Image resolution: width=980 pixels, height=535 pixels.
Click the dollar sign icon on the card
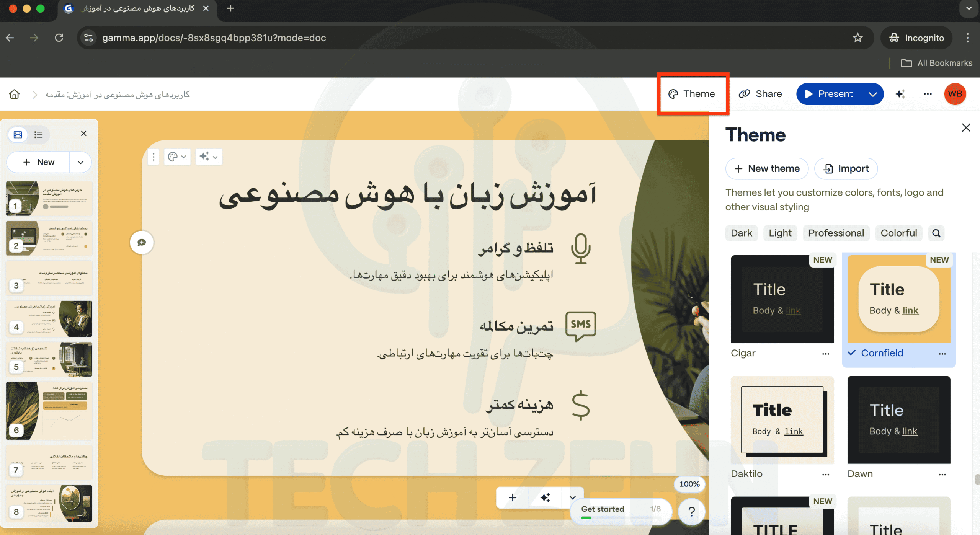(581, 405)
